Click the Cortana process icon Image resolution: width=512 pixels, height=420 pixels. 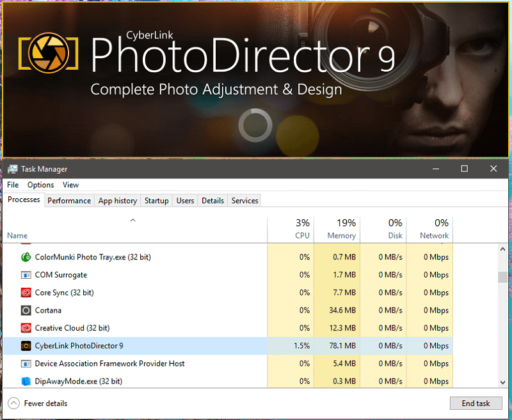click(x=26, y=311)
